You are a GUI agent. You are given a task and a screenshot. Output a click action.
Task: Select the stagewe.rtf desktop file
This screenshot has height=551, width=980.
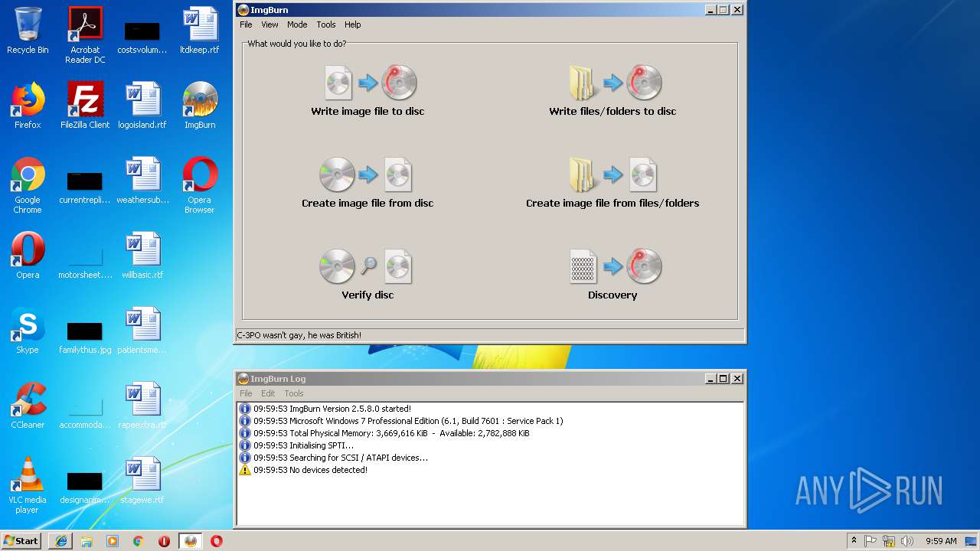(142, 481)
